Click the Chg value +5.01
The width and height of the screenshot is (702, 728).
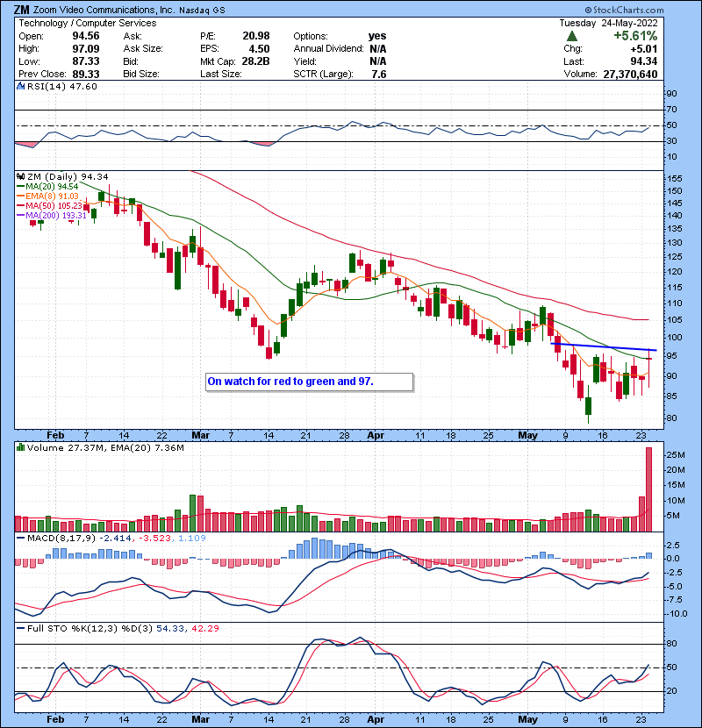point(644,49)
